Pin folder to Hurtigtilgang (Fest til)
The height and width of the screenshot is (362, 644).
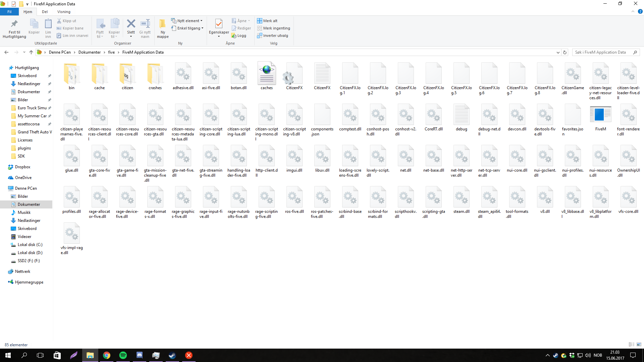[x=14, y=28]
